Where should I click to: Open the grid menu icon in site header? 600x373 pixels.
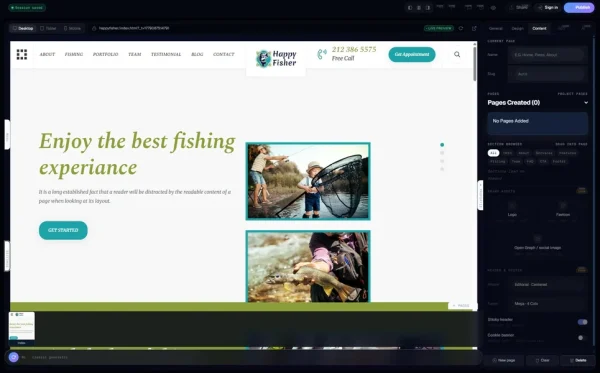(x=22, y=54)
